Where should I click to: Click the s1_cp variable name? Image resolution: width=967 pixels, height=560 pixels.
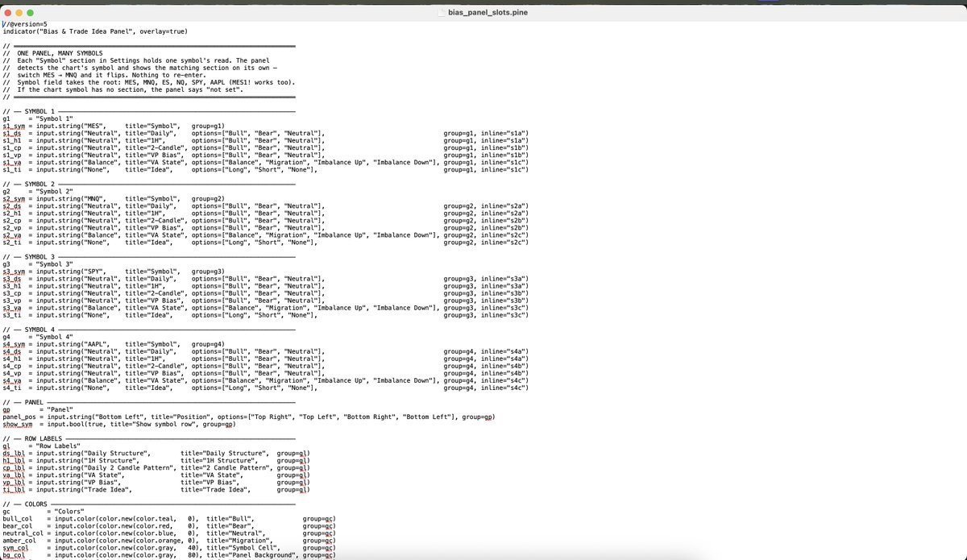13,148
